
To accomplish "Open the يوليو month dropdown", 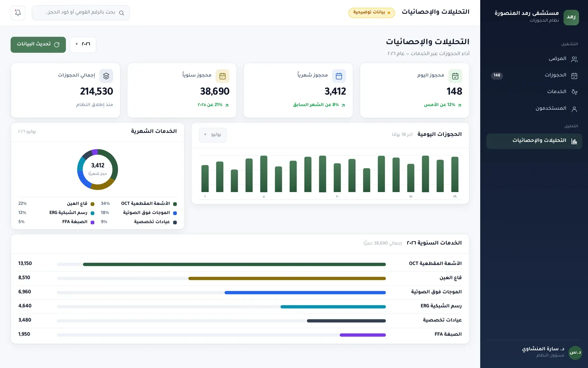I will pyautogui.click(x=213, y=135).
